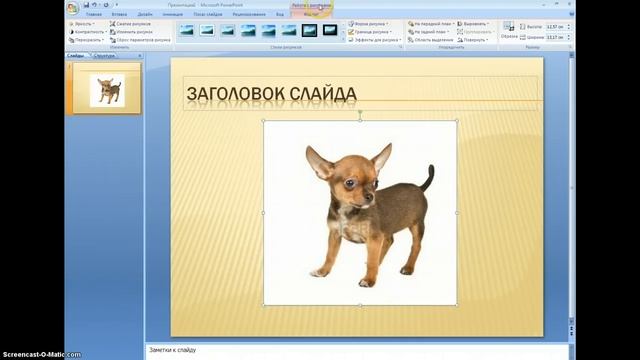Open the Повернуть rotate dropdown
This screenshot has height=360, width=640.
473,40
